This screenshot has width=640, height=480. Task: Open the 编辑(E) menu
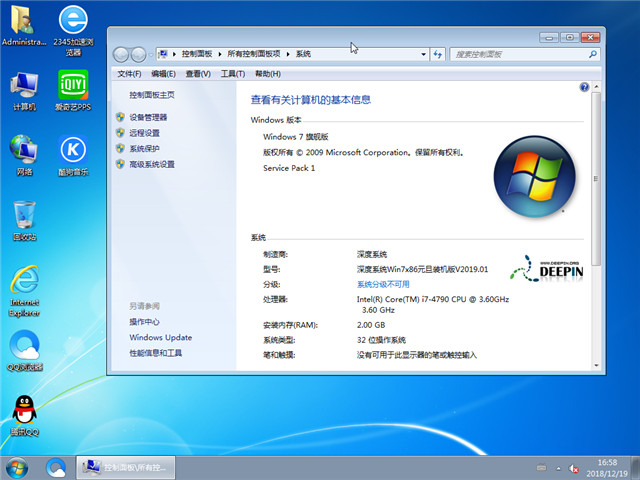coord(163,74)
